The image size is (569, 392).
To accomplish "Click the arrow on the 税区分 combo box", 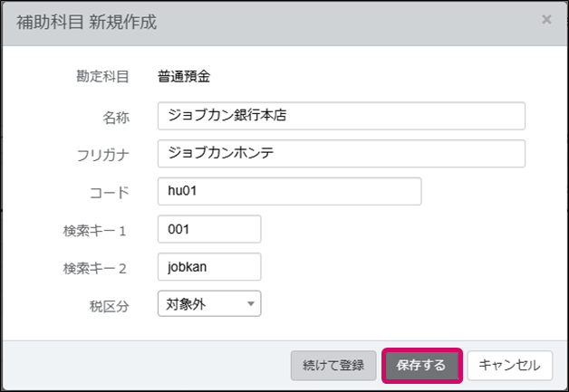I will [249, 304].
